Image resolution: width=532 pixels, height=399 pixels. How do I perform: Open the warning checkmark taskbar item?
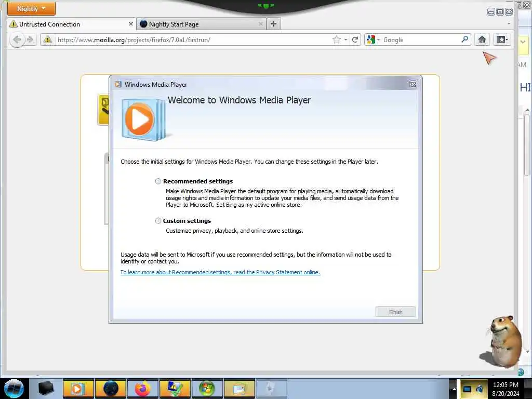click(x=175, y=389)
